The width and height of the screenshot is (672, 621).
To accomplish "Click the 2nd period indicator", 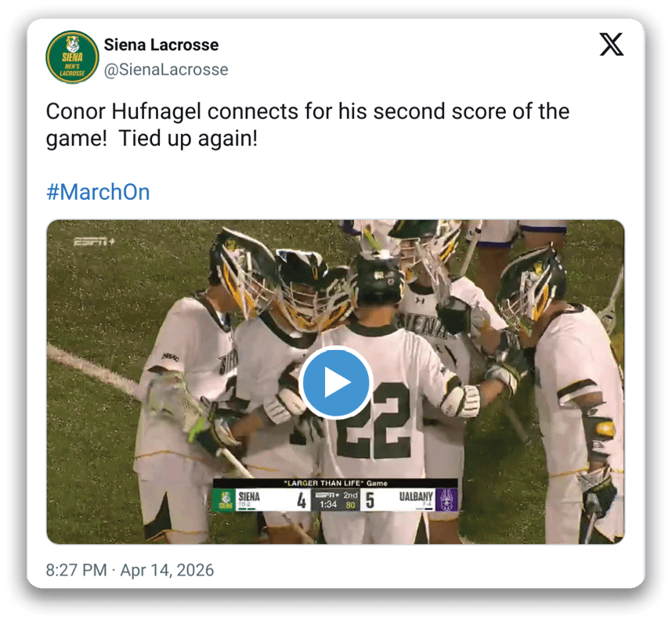I will click(350, 495).
